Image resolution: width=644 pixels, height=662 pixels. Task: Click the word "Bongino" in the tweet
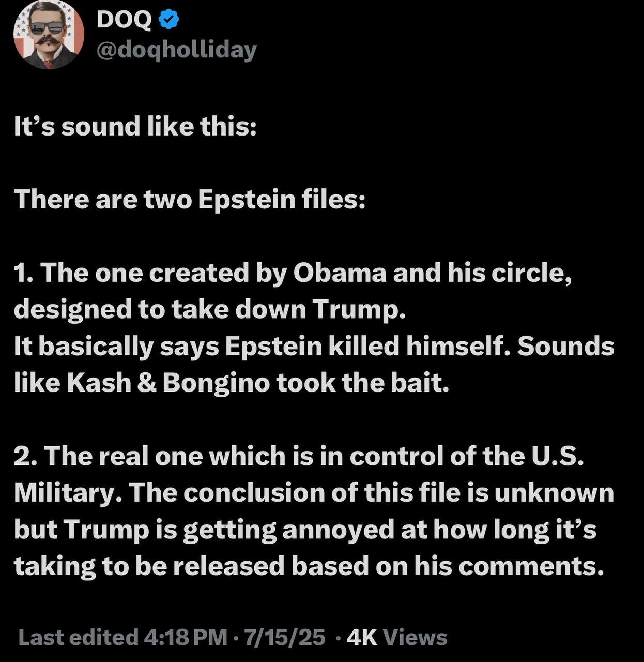tap(216, 383)
